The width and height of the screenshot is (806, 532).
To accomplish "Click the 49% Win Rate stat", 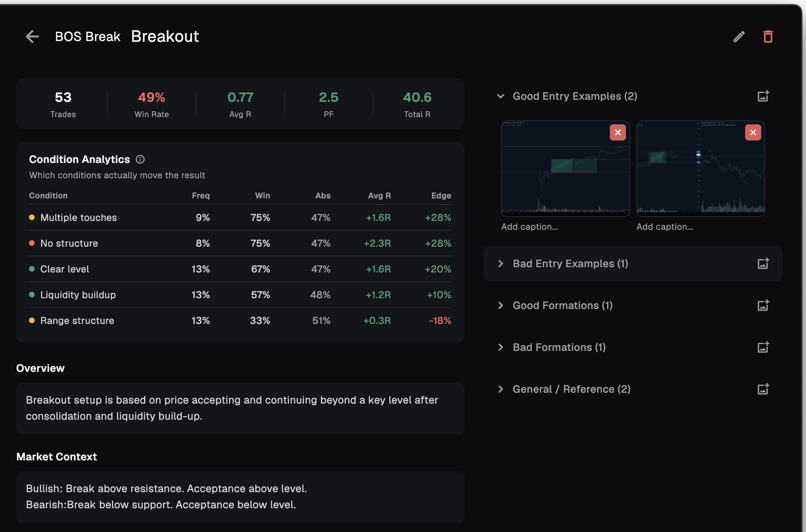I will [152, 104].
